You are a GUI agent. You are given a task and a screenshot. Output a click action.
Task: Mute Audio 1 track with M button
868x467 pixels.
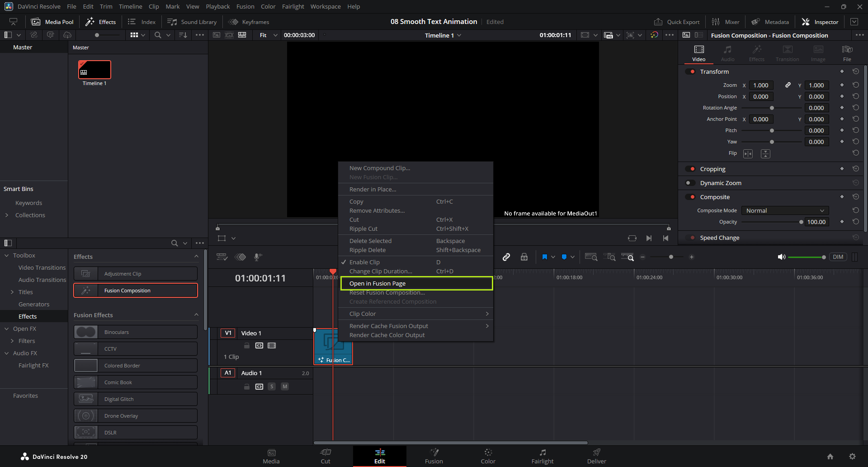285,386
